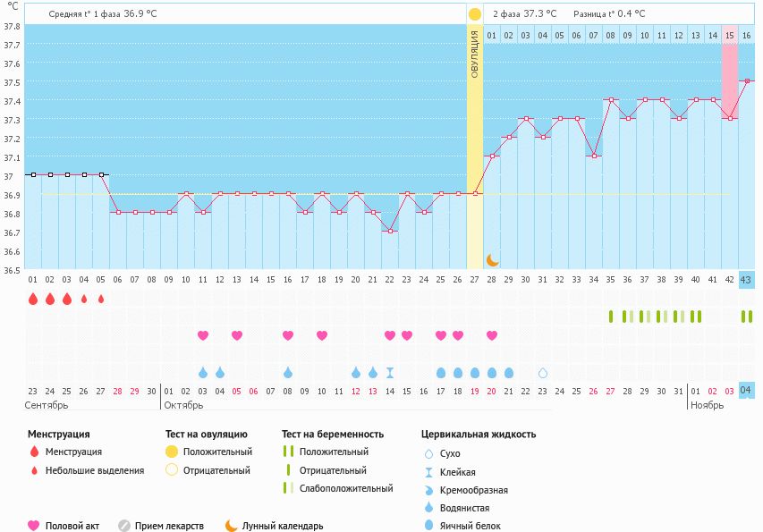Click the pregnancy test mark on November 4
Screen dimensions: 763x532
(747, 317)
